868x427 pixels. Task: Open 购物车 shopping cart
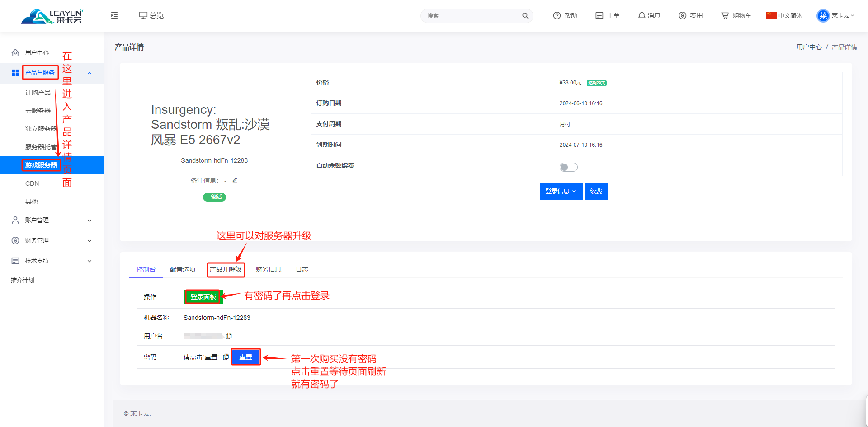pos(736,15)
